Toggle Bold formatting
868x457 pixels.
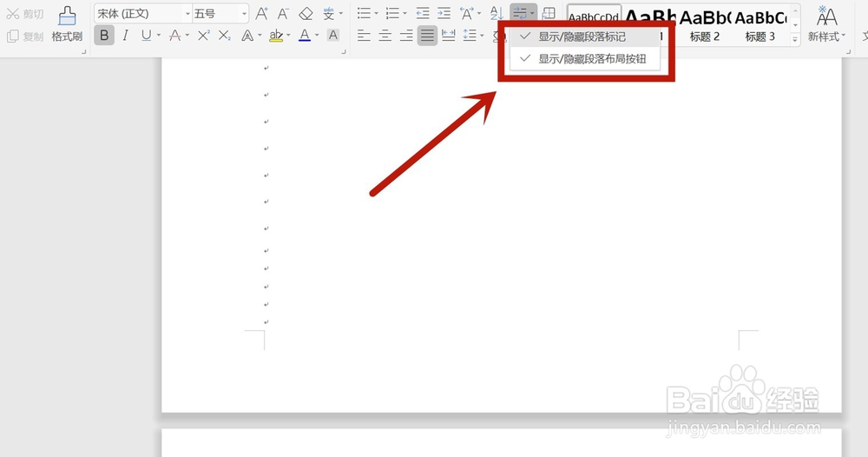(x=104, y=36)
